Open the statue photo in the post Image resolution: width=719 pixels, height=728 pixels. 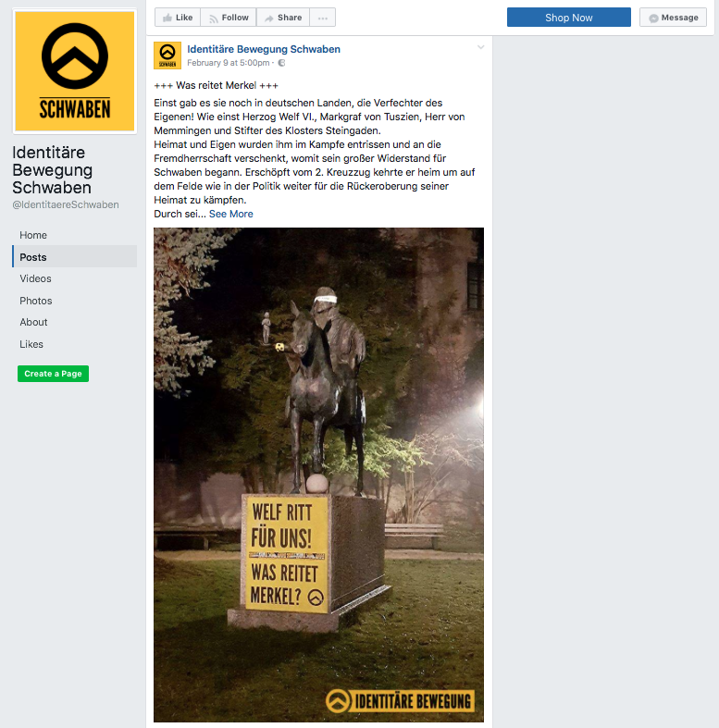(318, 475)
